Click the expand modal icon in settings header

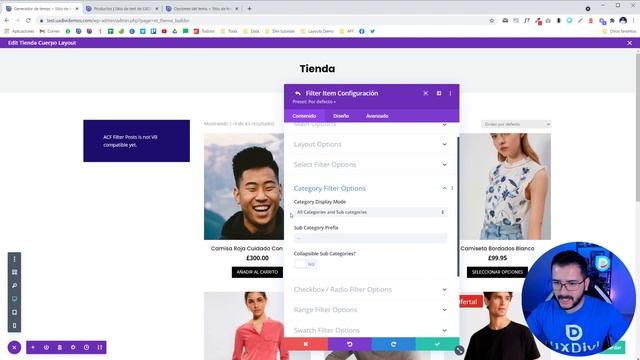pos(439,93)
